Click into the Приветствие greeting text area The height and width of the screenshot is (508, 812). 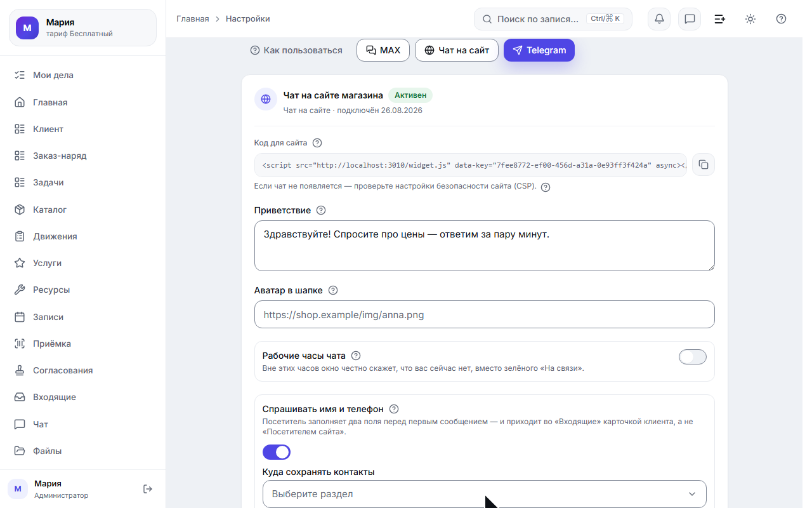(485, 246)
